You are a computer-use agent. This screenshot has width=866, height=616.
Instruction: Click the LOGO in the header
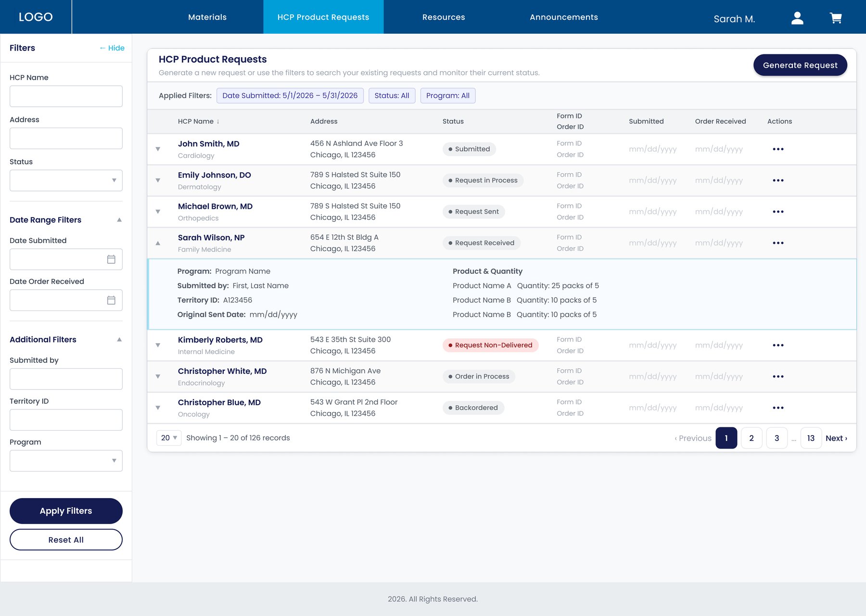[x=36, y=17]
